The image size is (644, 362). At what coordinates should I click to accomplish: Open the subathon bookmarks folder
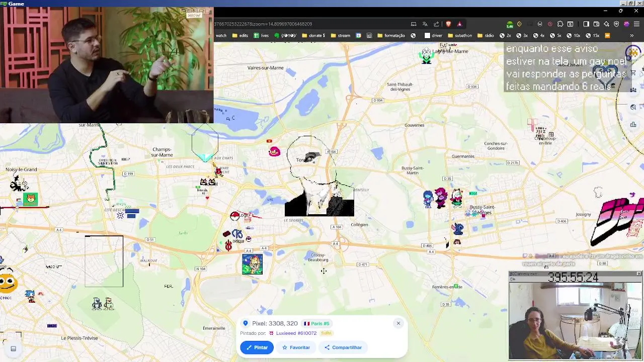pyautogui.click(x=459, y=36)
